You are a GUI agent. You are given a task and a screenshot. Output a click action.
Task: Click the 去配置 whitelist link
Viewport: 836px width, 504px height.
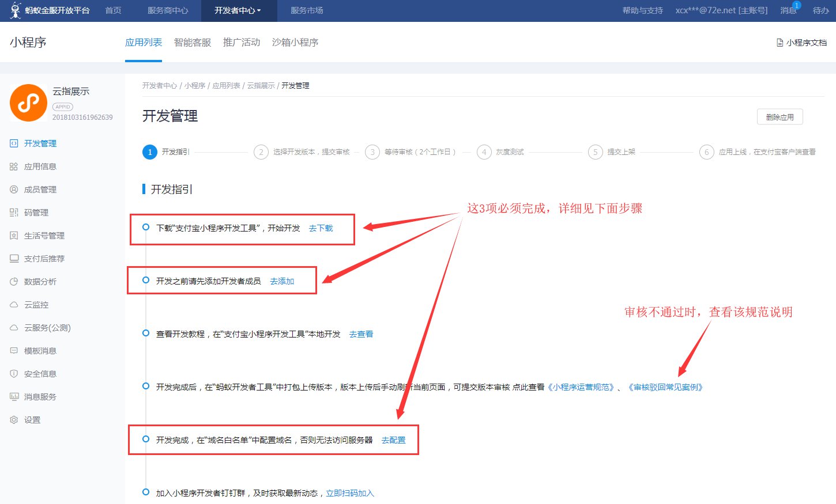pos(394,440)
